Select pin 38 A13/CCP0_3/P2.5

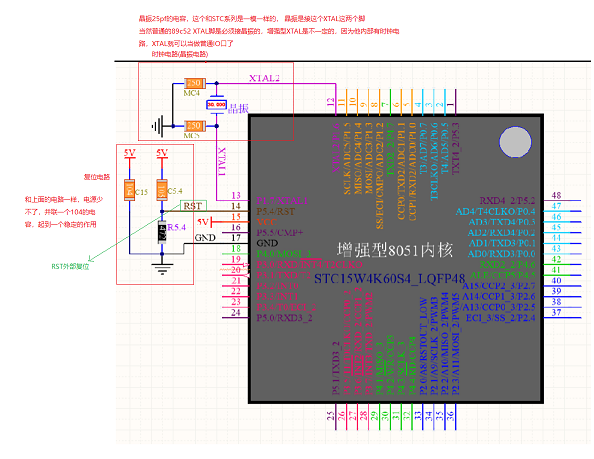[x=499, y=307]
